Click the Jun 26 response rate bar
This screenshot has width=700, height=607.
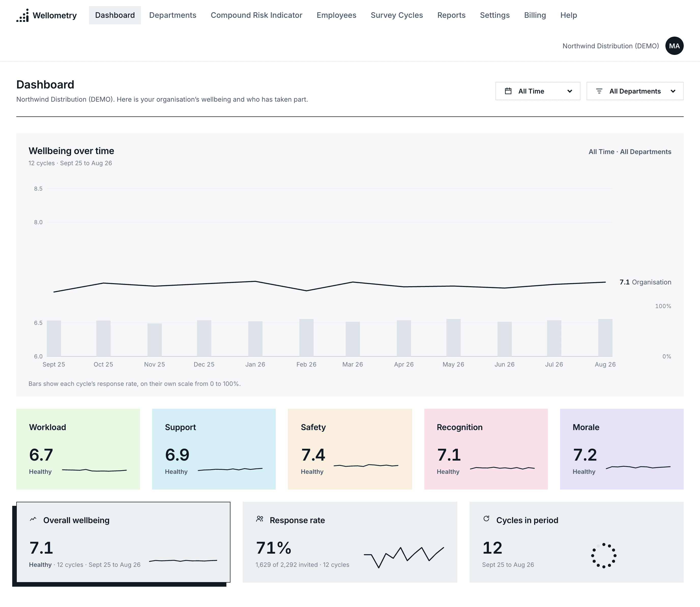tap(504, 339)
